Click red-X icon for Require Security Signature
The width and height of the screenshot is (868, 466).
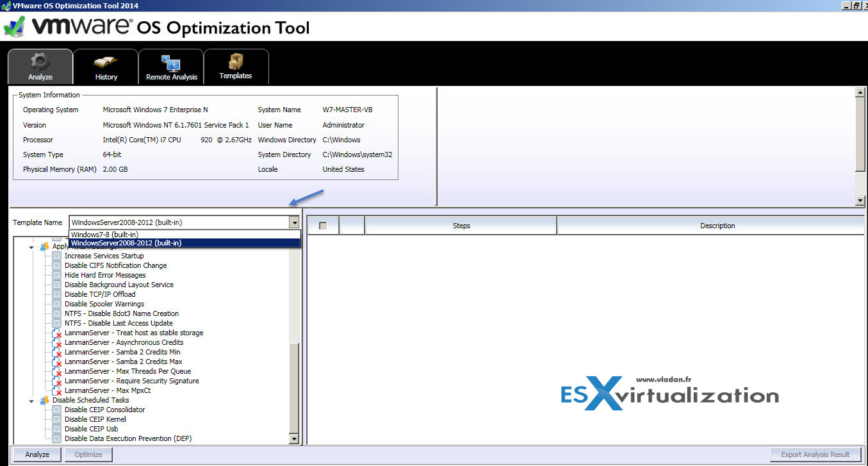57,381
